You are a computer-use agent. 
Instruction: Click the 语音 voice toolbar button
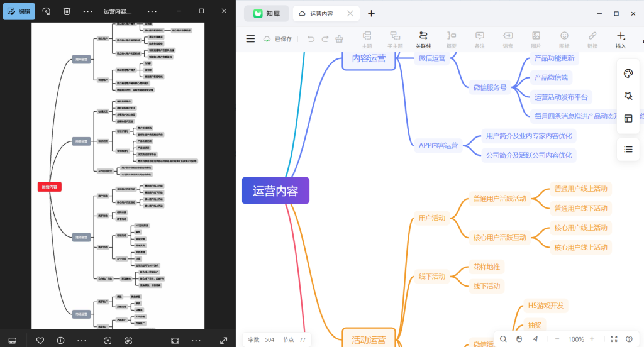[508, 40]
